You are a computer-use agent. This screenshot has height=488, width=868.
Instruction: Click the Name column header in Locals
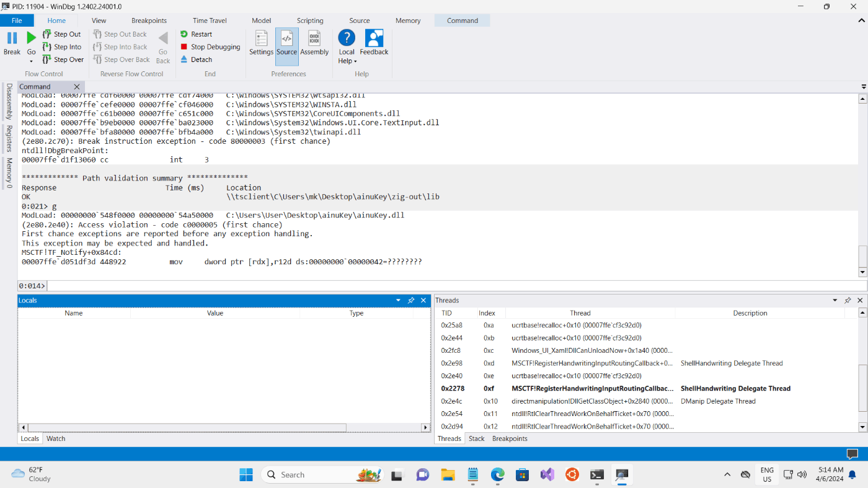pos(74,313)
